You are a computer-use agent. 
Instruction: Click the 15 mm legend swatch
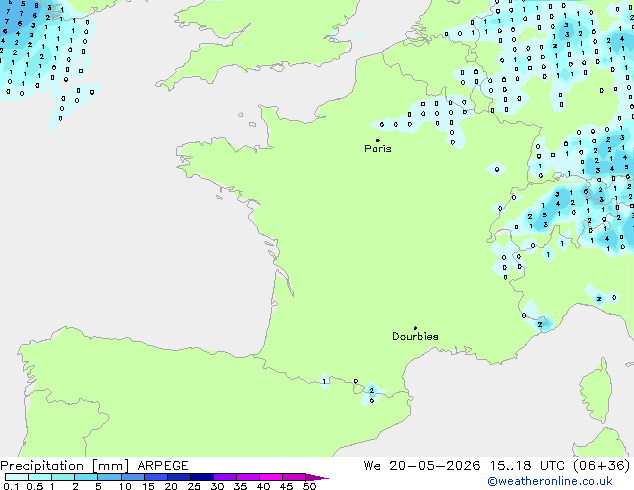156,477
